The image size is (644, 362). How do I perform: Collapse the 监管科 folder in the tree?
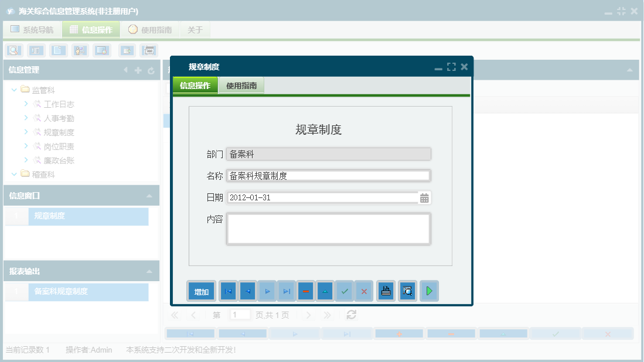13,90
